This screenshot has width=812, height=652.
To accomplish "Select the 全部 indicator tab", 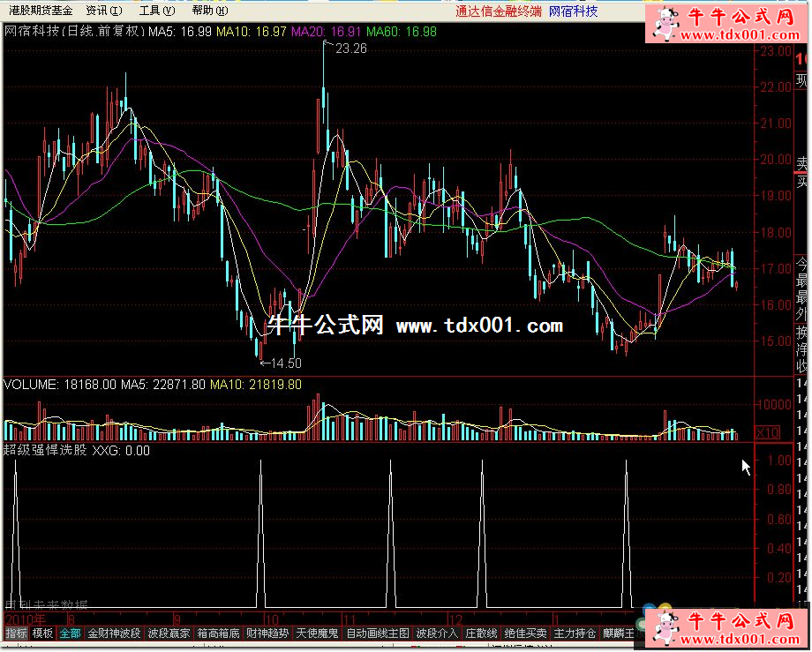I will click(70, 633).
